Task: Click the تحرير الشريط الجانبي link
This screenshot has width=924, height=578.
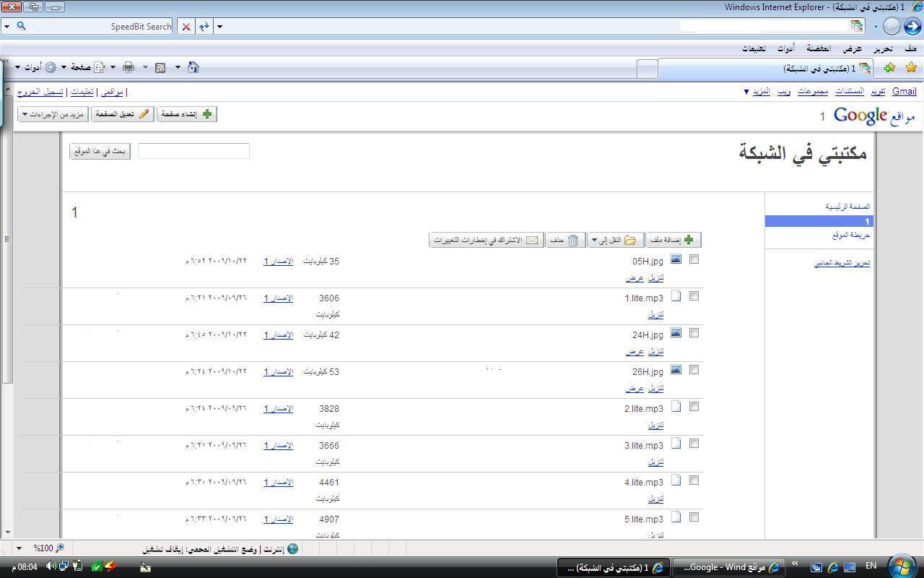Action: tap(842, 263)
